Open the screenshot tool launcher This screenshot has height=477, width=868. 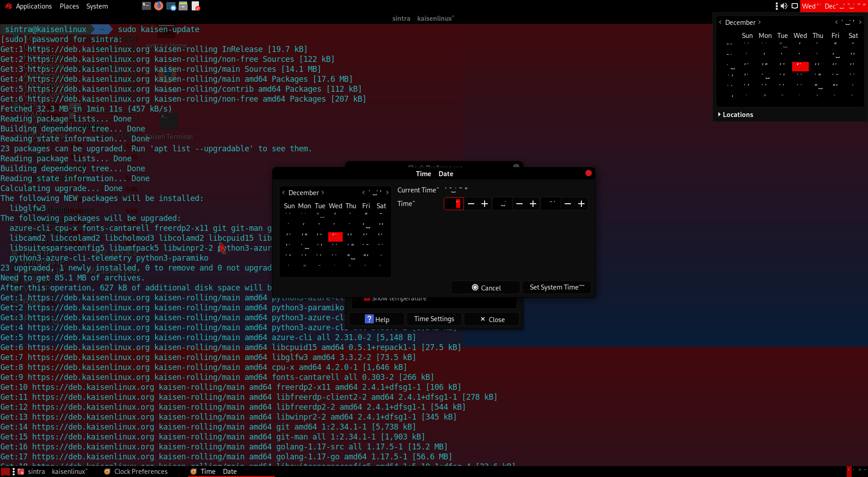click(x=171, y=6)
